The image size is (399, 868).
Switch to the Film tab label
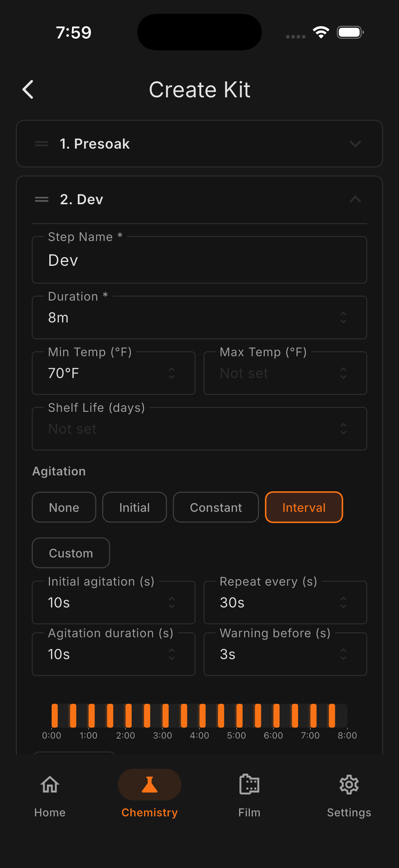click(249, 812)
